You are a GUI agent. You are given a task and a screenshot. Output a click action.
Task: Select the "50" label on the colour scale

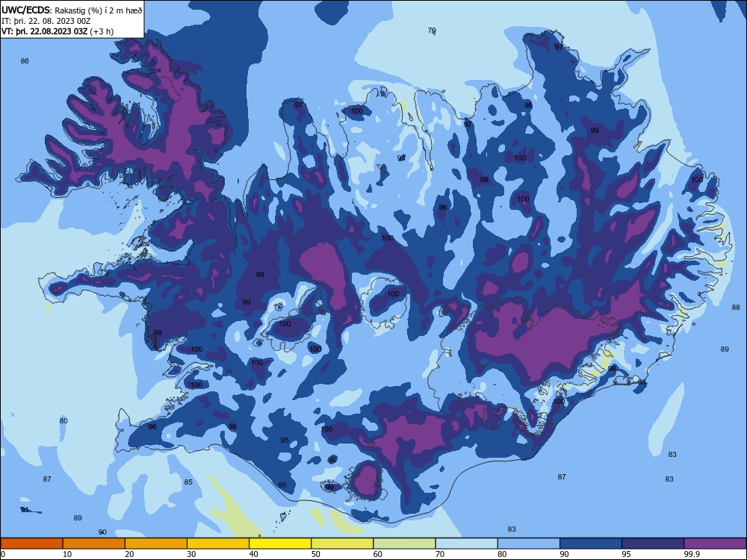click(316, 554)
